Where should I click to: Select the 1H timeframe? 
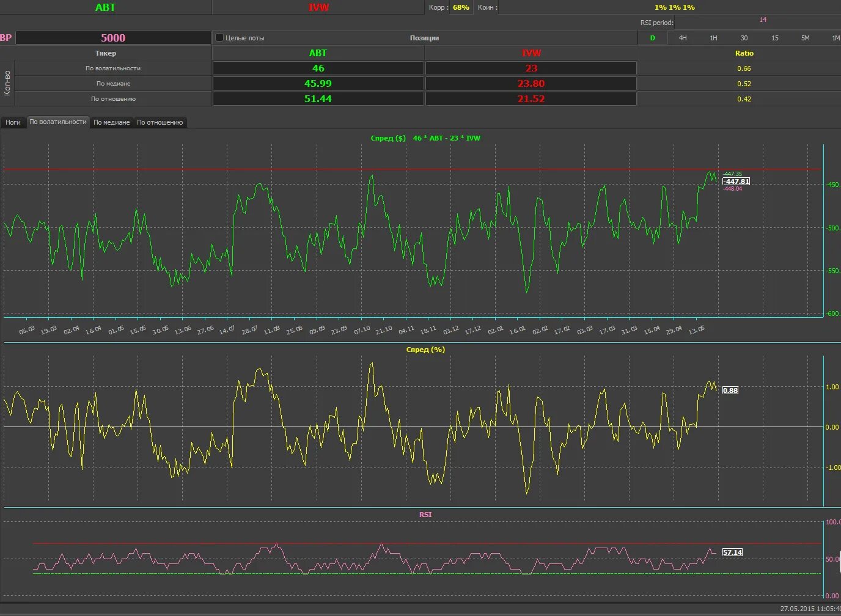click(713, 38)
